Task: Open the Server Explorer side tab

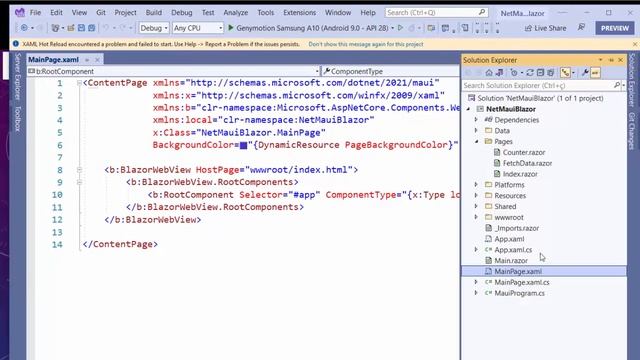Action: coord(18,77)
